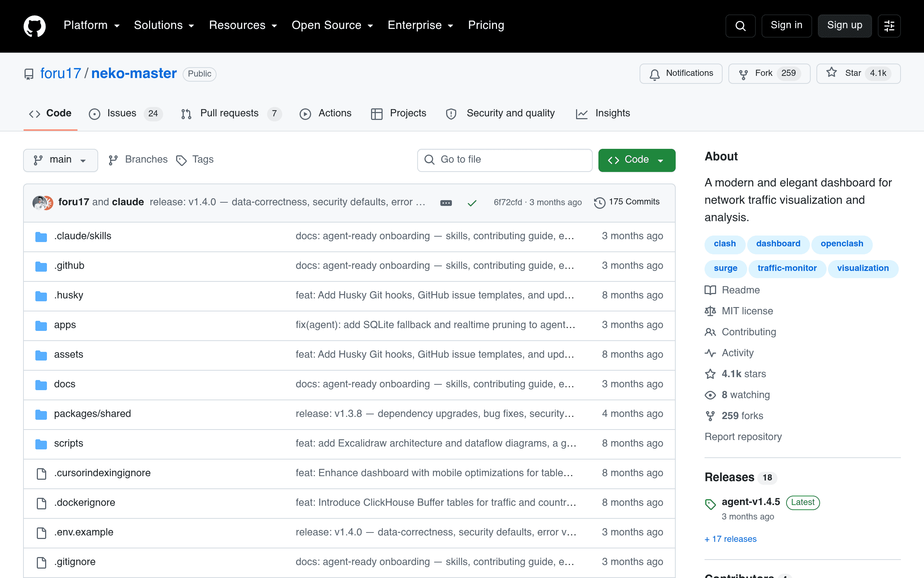Click the Sign up button
The width and height of the screenshot is (924, 578).
pyautogui.click(x=845, y=26)
